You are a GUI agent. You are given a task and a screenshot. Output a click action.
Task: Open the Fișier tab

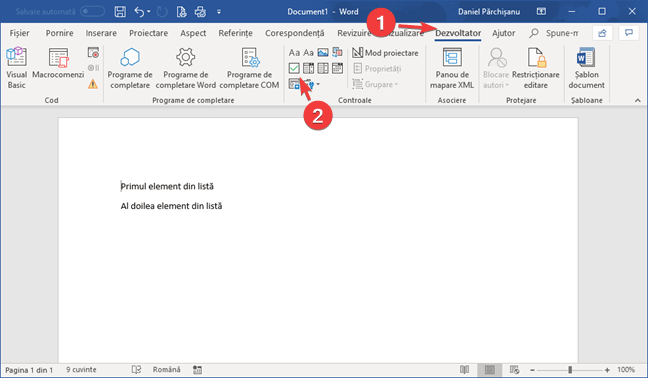[19, 33]
